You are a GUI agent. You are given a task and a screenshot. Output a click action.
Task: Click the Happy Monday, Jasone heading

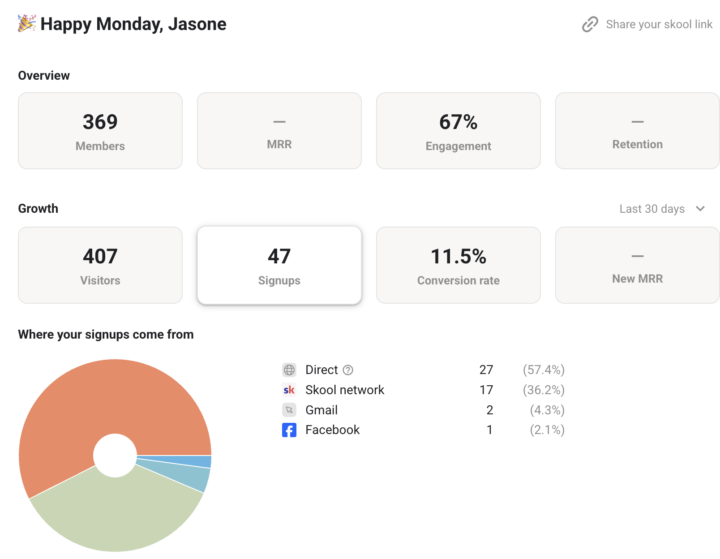(x=133, y=24)
